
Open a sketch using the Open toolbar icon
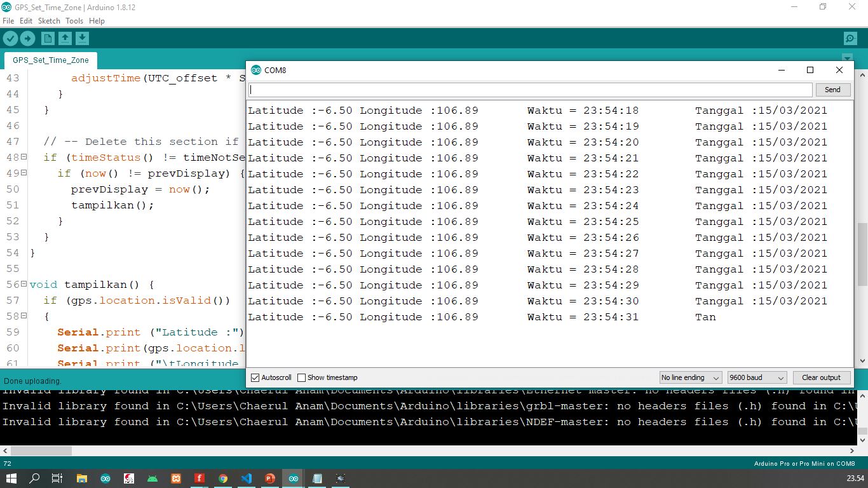(65, 38)
